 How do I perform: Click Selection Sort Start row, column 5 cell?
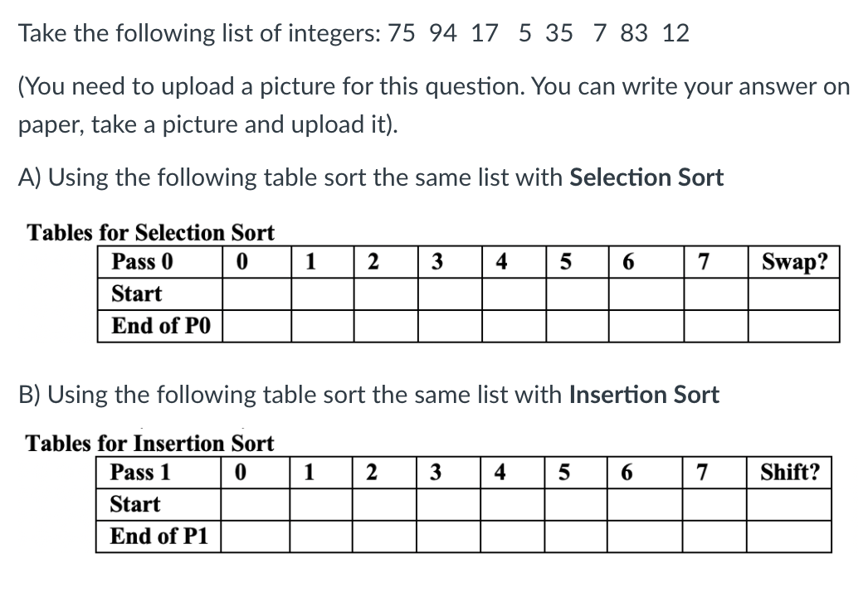577,294
